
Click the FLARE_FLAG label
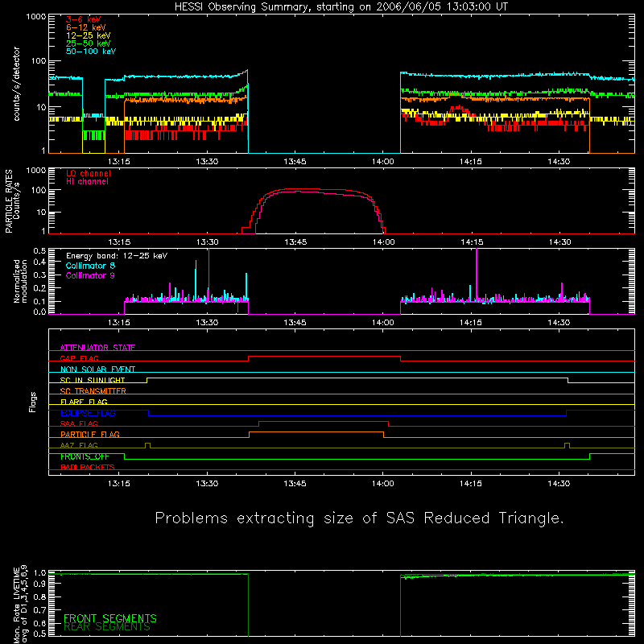click(84, 402)
